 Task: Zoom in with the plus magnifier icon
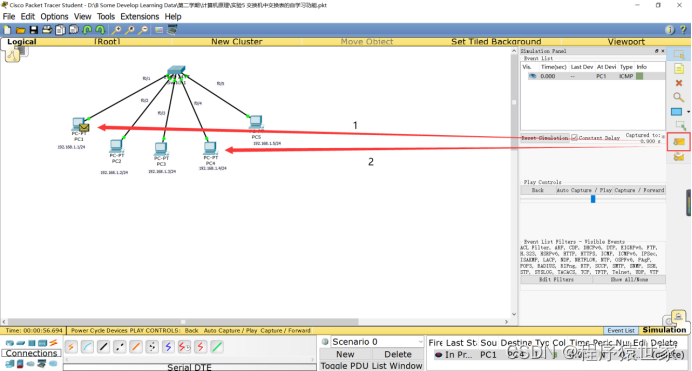tap(116, 30)
